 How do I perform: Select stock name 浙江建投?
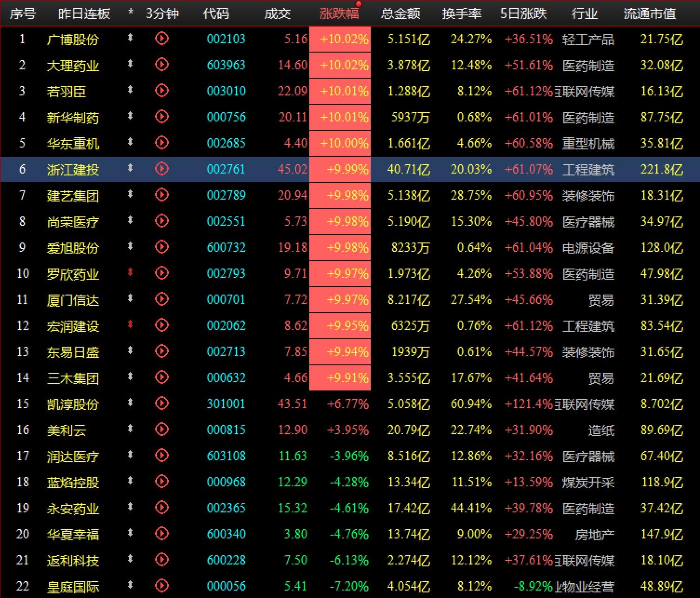pos(73,169)
